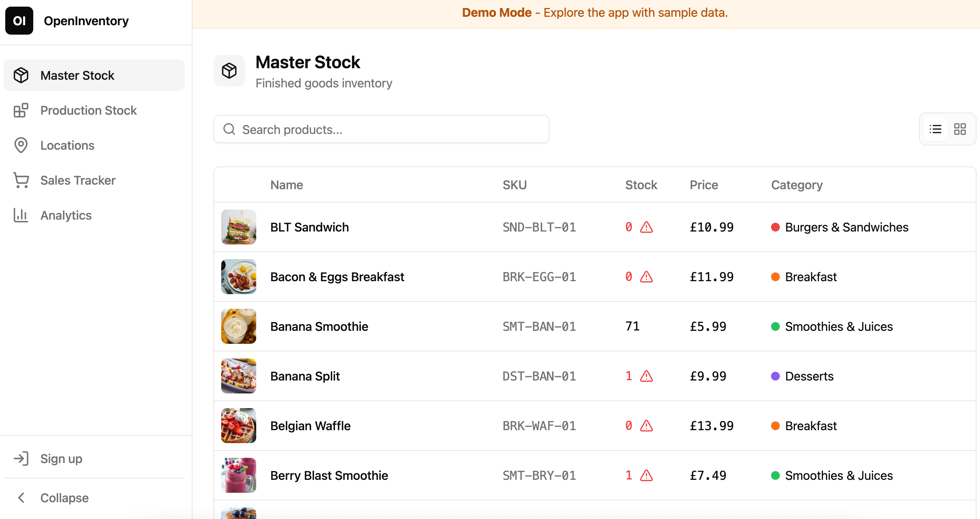Click the BLT Sandwich low stock warning icon
Screen dimensions: 980x519
click(x=646, y=227)
